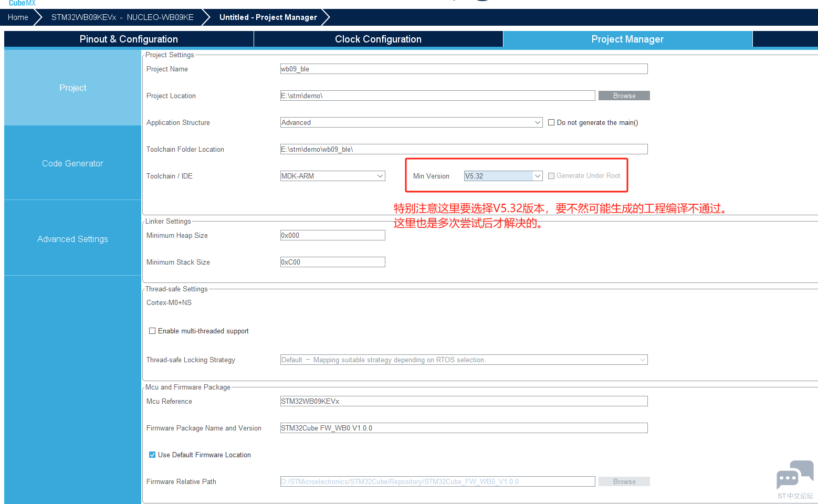The width and height of the screenshot is (818, 504).
Task: Click the STM32WB09KEVx - NUCLEO-WB09KE breadcrumb
Action: coord(122,17)
